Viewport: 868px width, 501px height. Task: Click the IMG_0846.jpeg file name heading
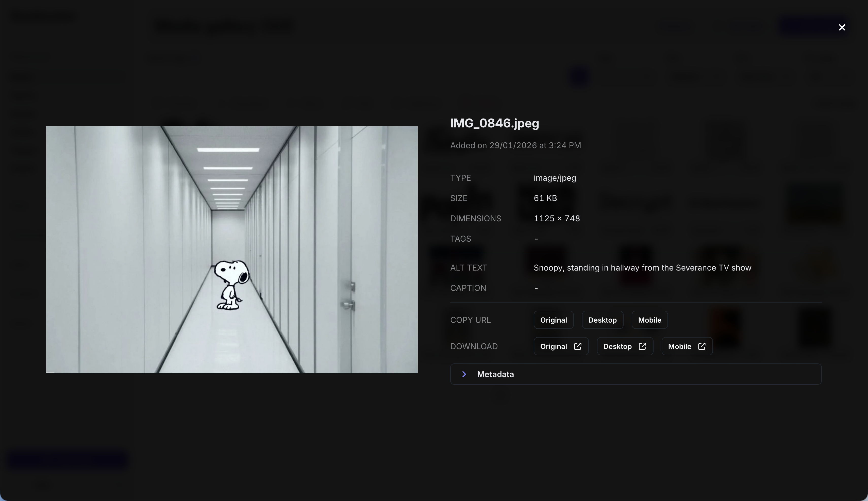(494, 123)
